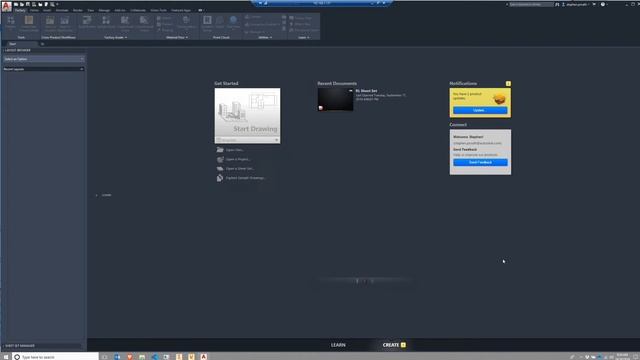The width and height of the screenshot is (640, 360).
Task: Open the Collaborate ribbon tab
Action: [x=138, y=10]
